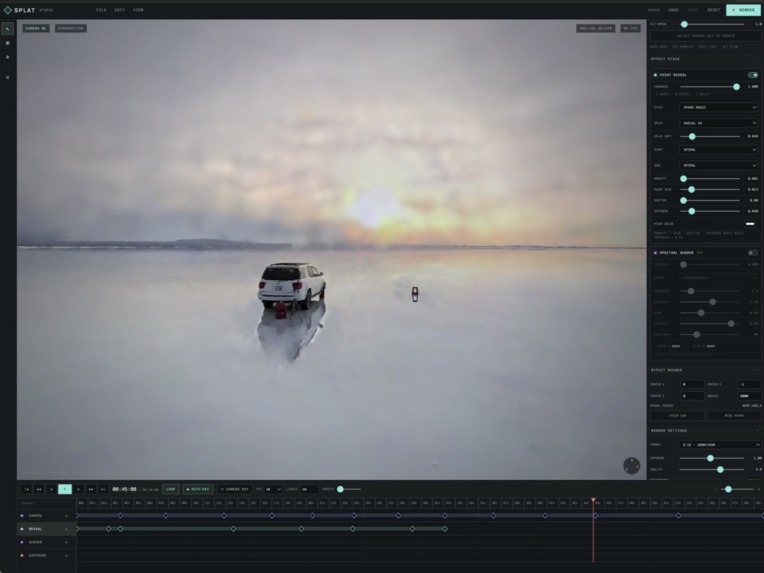Select last keyframe on the Reveal track
Screen dimensions: 764x573
click(445, 529)
